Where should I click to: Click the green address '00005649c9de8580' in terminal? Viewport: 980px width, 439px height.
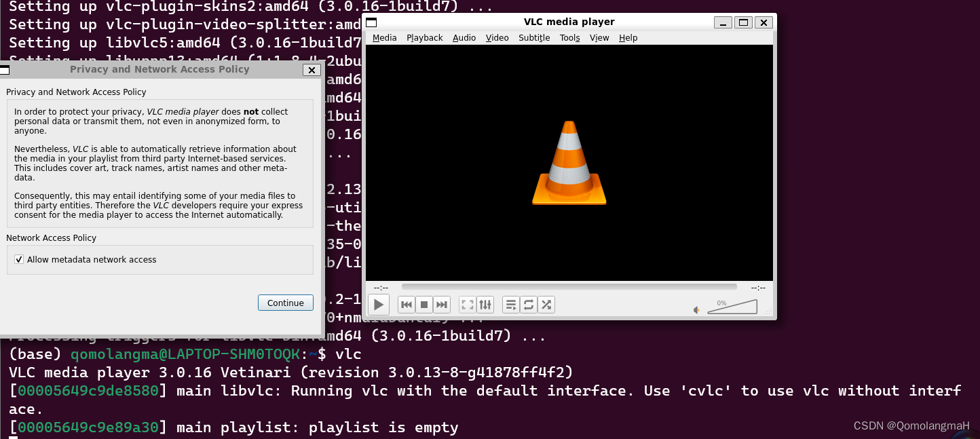[x=88, y=391]
